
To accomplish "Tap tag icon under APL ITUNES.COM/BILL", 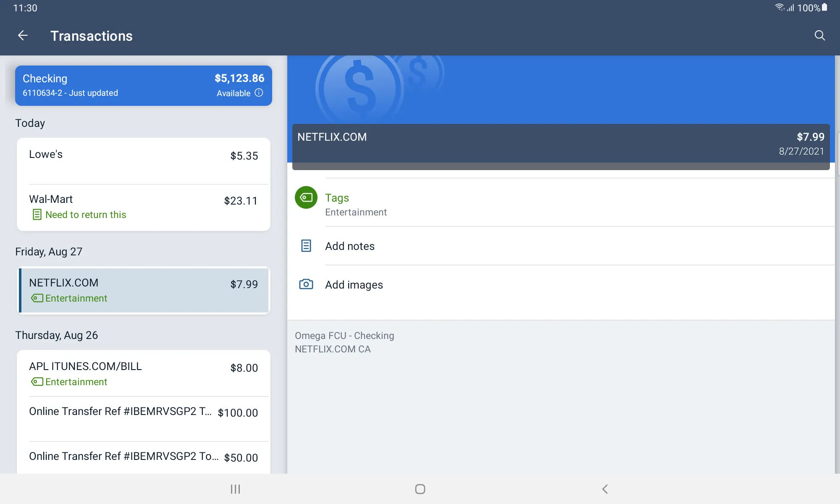I will pyautogui.click(x=37, y=382).
